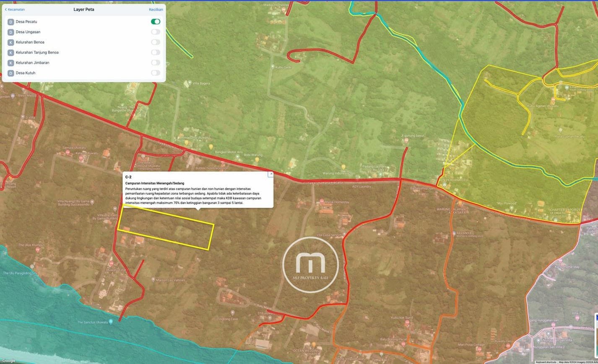The image size is (598, 364).
Task: Click the Kubu Gede location pin
Action: click(x=273, y=67)
